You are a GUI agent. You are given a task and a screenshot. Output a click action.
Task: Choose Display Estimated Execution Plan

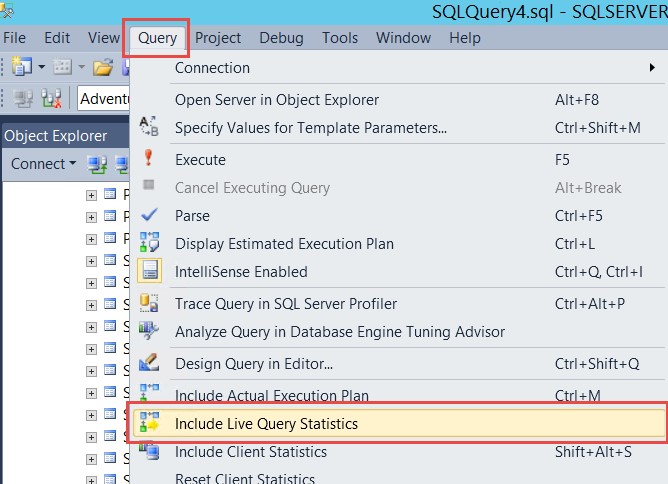click(398, 244)
